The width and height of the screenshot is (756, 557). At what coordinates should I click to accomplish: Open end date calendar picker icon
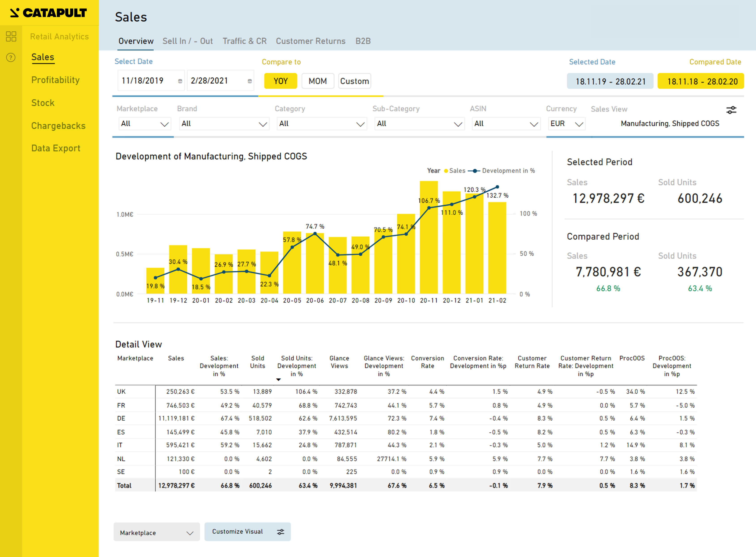tap(250, 81)
